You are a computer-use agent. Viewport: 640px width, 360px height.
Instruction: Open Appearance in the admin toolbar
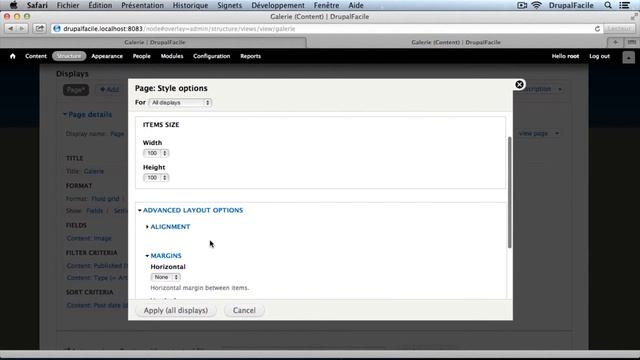point(107,56)
